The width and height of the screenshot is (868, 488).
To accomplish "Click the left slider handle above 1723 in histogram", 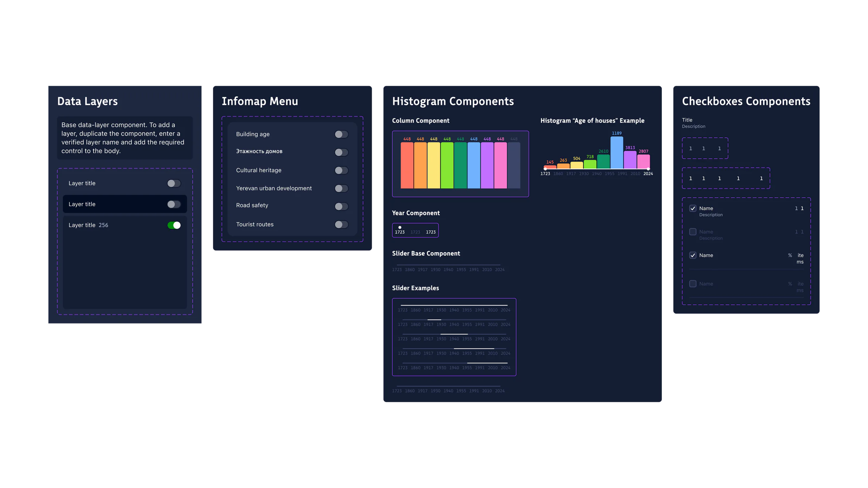I will coord(545,169).
